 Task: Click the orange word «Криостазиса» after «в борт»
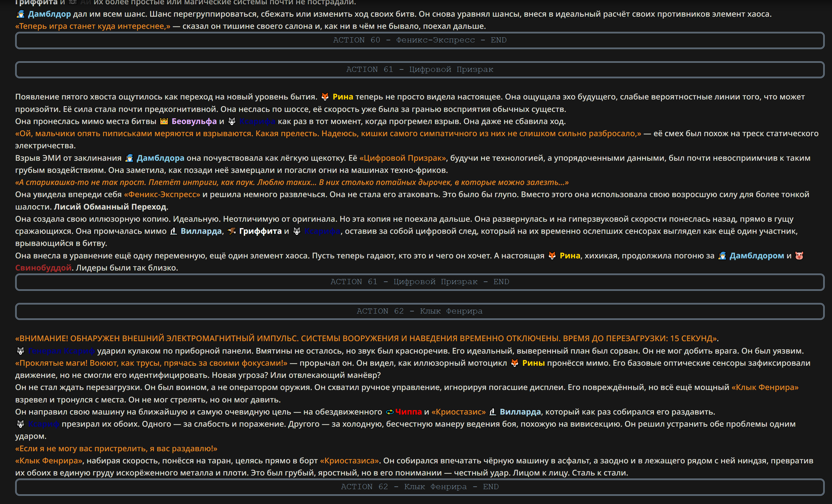[350, 460]
